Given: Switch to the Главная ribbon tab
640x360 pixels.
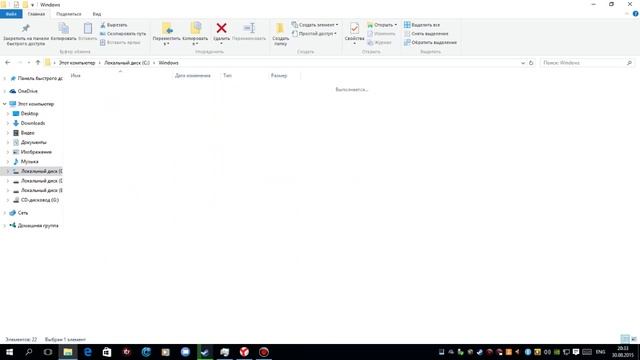Looking at the screenshot, I should [36, 14].
